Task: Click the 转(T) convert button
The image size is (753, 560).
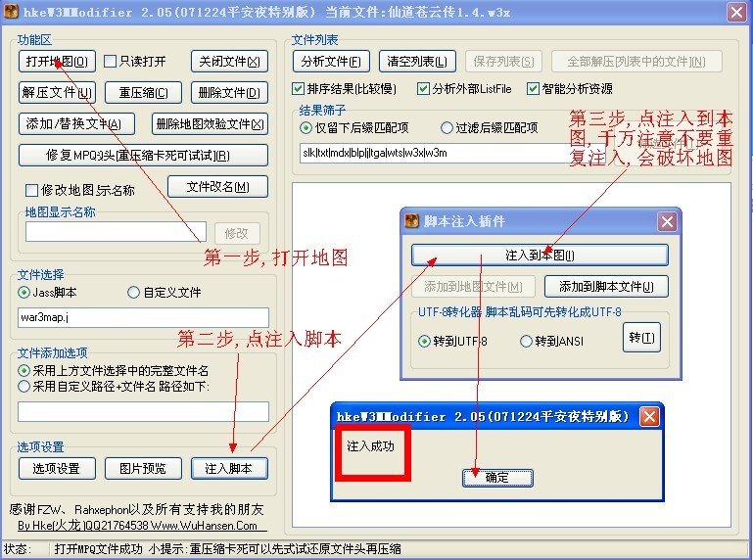Action: click(641, 338)
